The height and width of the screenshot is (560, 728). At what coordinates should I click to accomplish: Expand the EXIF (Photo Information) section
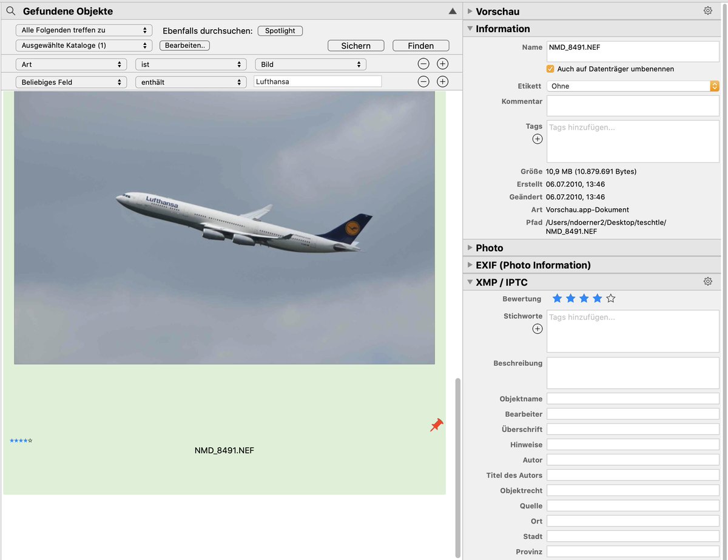470,265
